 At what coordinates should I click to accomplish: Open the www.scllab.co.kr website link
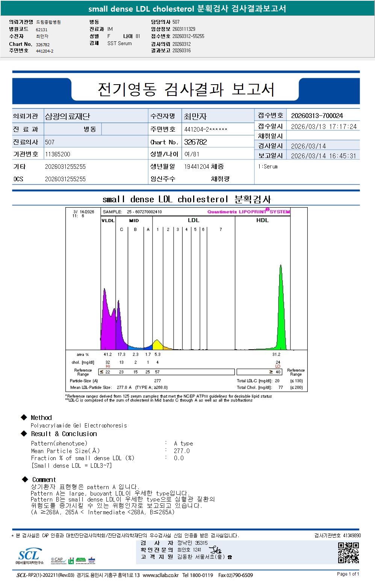(161, 575)
